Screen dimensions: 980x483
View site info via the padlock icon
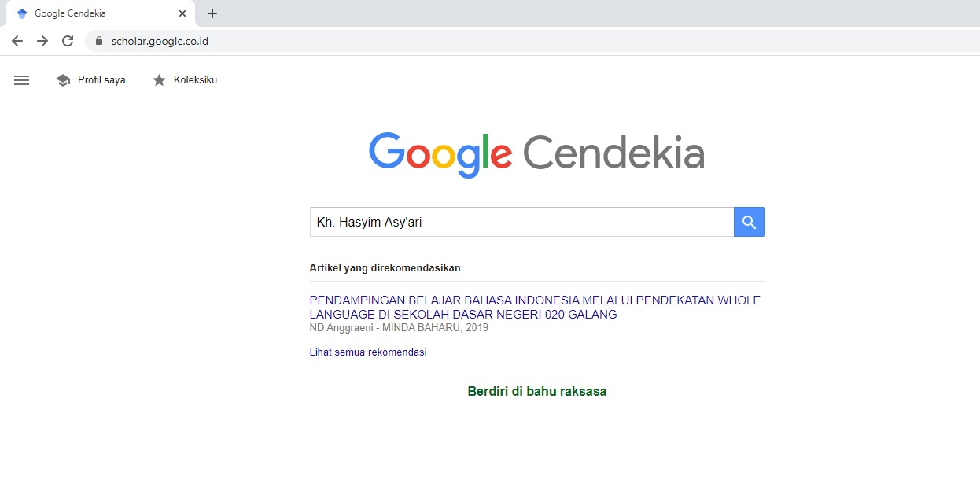[x=99, y=41]
